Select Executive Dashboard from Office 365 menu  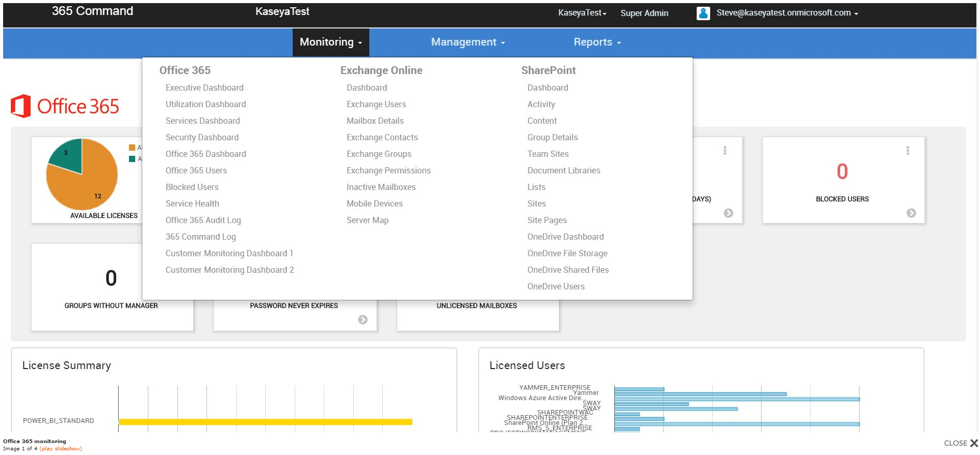(x=205, y=88)
